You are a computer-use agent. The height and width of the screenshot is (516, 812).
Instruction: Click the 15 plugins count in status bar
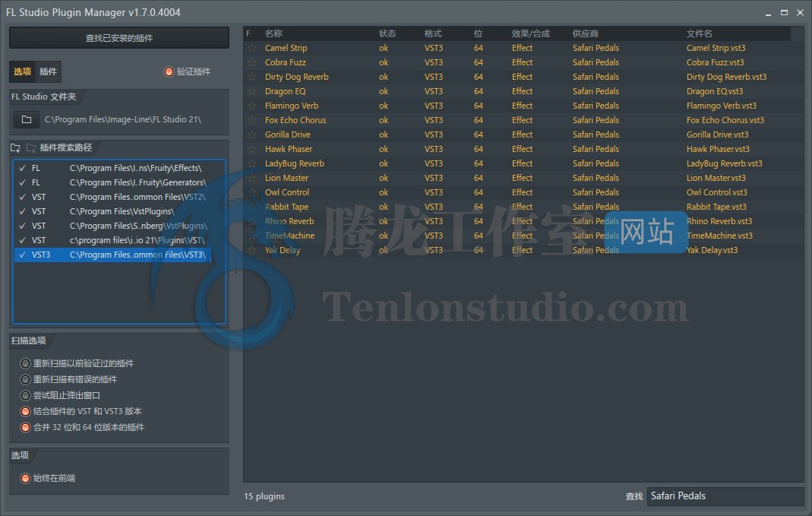coord(264,496)
